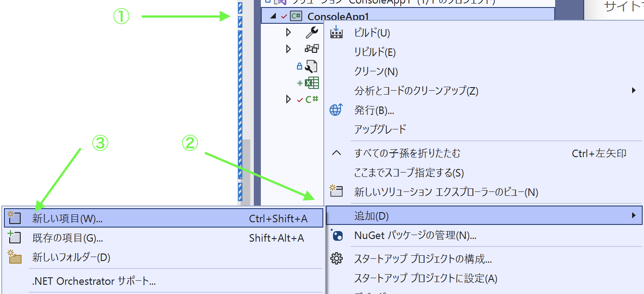The image size is (644, 294).
Task: Click the 発行(B)... globe icon
Action: (x=336, y=110)
